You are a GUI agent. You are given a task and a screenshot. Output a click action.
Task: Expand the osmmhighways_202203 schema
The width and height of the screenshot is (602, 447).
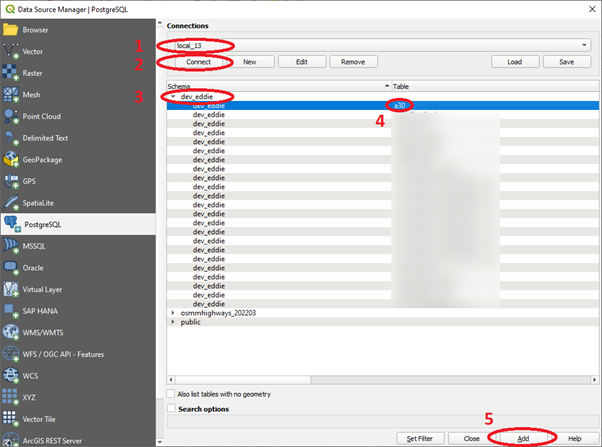[x=173, y=313]
